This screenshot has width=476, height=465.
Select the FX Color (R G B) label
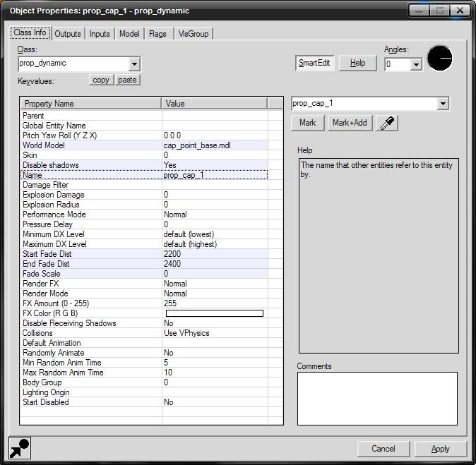50,313
